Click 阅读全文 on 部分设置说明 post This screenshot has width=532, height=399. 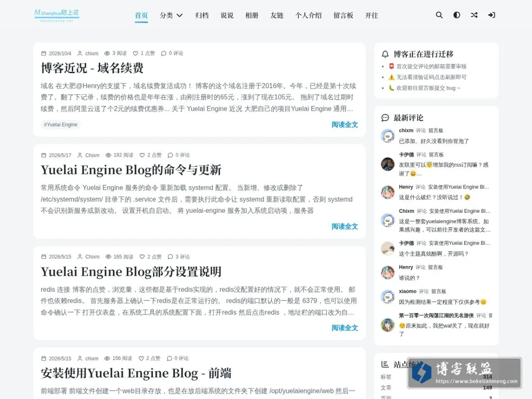click(345, 328)
